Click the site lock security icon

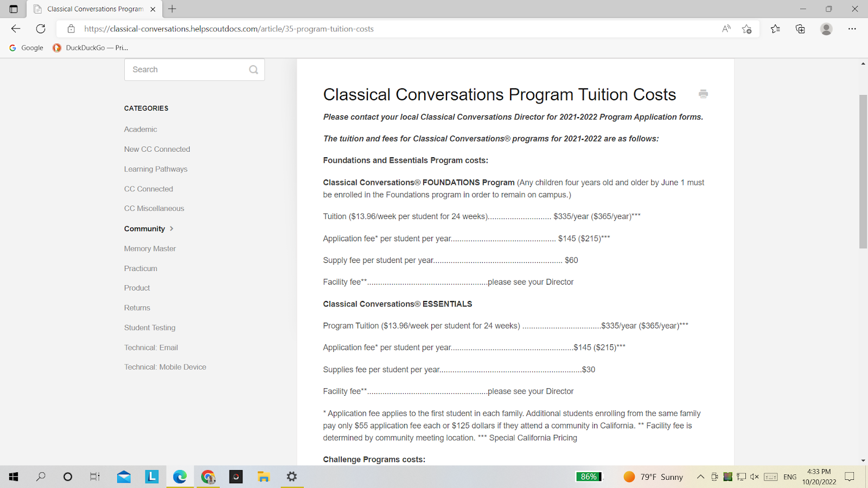(x=71, y=29)
